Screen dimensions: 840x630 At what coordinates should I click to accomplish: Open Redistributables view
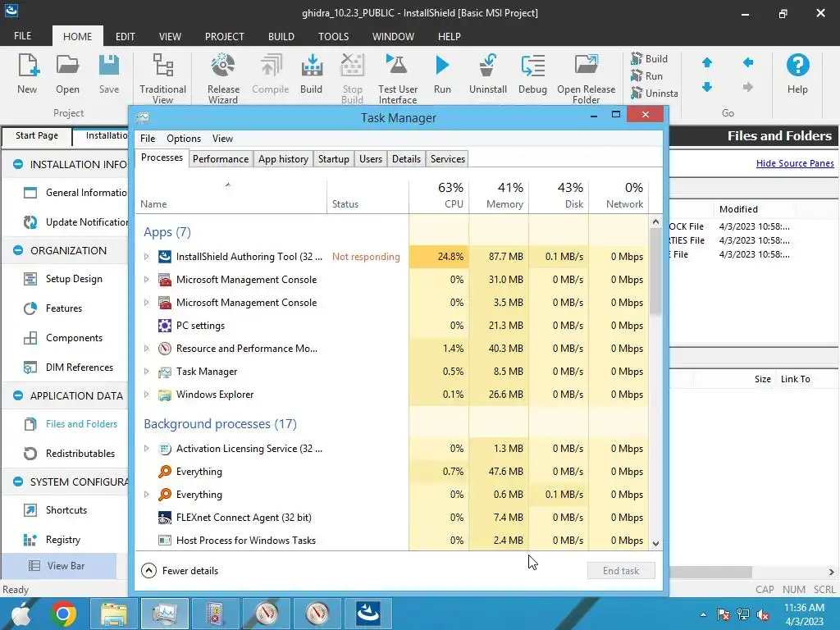click(69, 454)
